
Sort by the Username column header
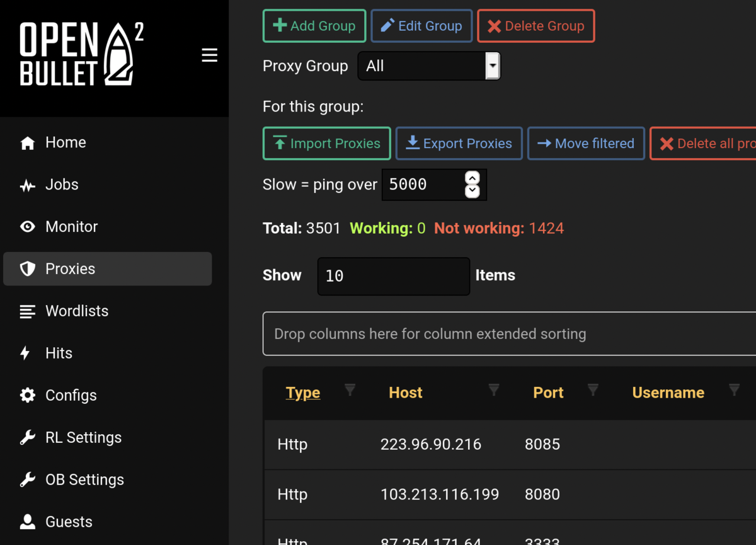pos(668,393)
